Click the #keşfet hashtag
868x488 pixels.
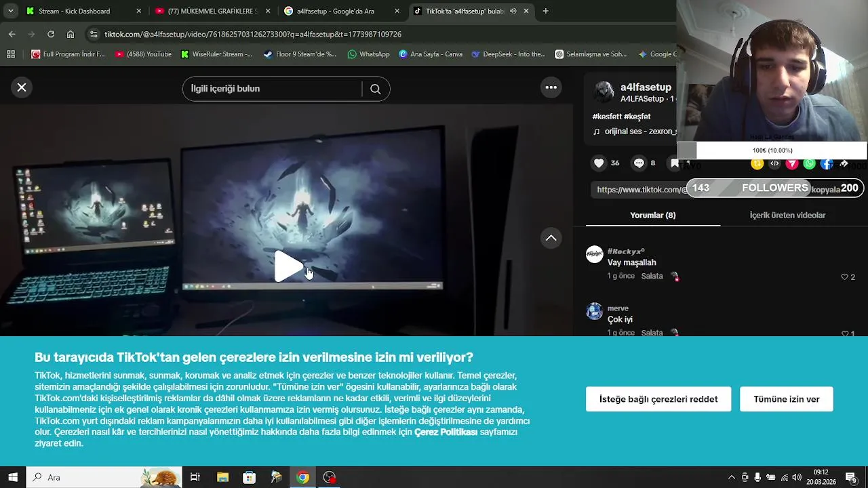(637, 117)
